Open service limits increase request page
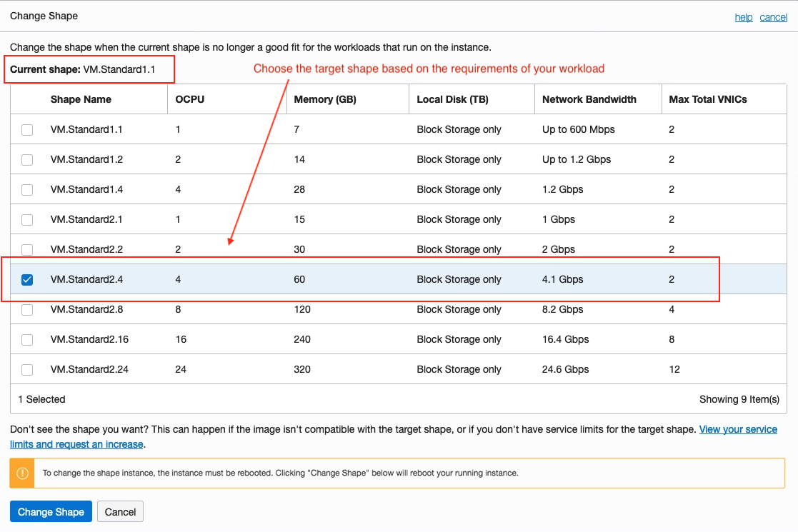This screenshot has height=532, width=798. 738,429
